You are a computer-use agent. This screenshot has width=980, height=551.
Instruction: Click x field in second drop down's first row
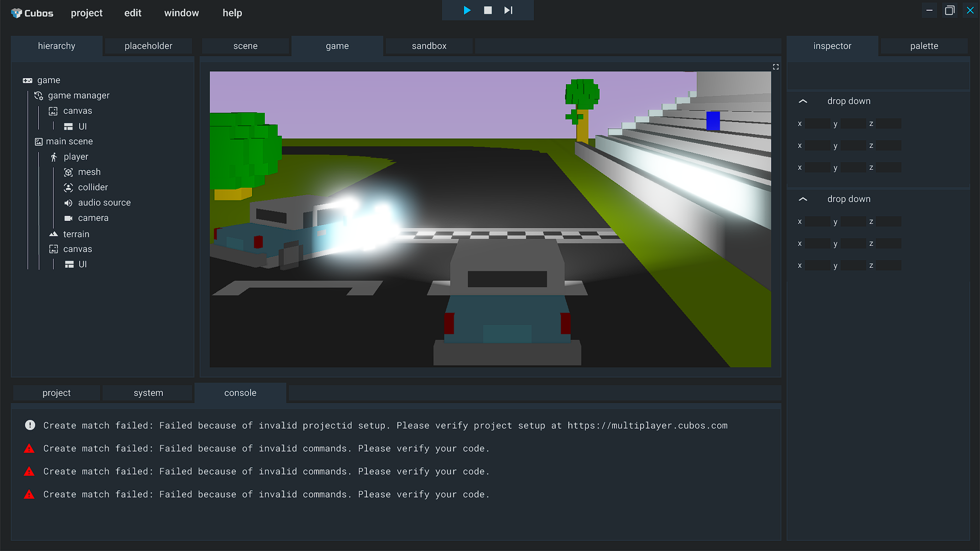tap(818, 221)
